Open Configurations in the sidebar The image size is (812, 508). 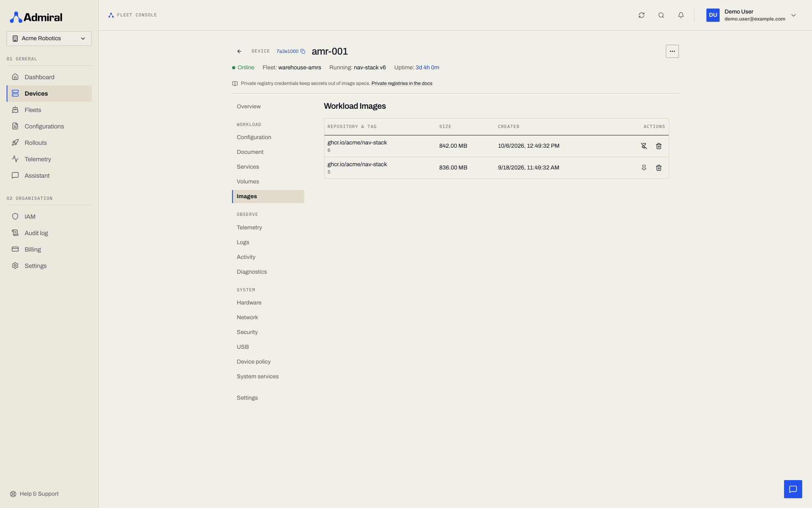click(49, 126)
